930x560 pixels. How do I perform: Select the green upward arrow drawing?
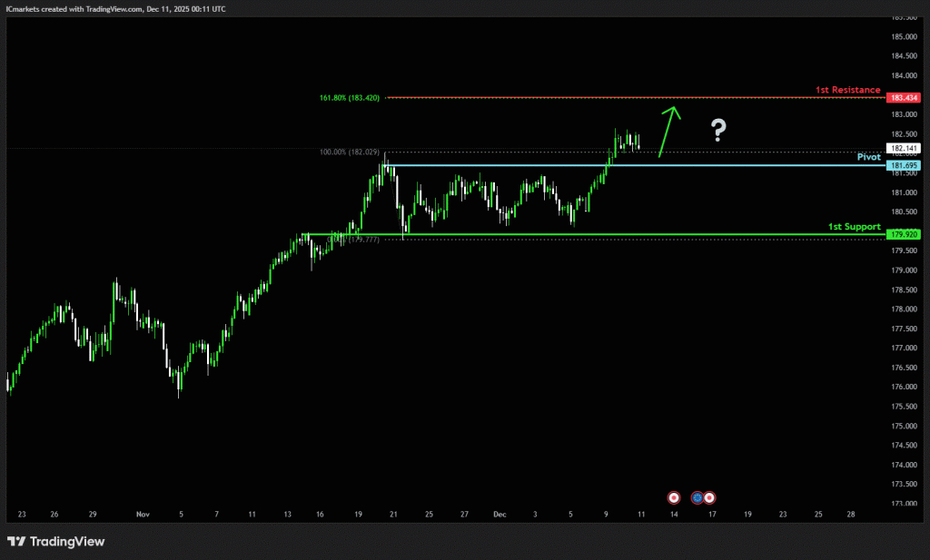[x=668, y=132]
